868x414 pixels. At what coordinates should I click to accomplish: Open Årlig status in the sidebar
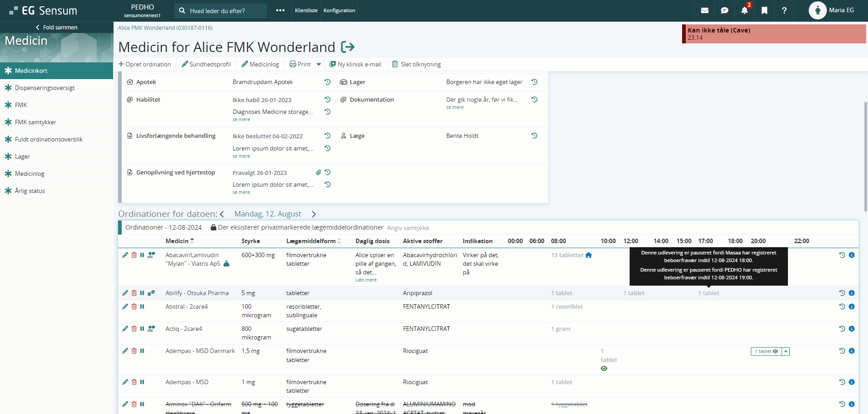click(57, 191)
